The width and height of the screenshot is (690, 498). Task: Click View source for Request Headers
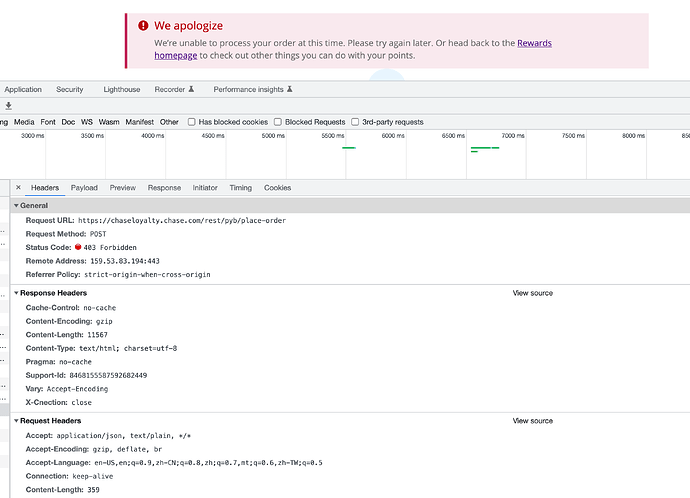click(x=532, y=421)
